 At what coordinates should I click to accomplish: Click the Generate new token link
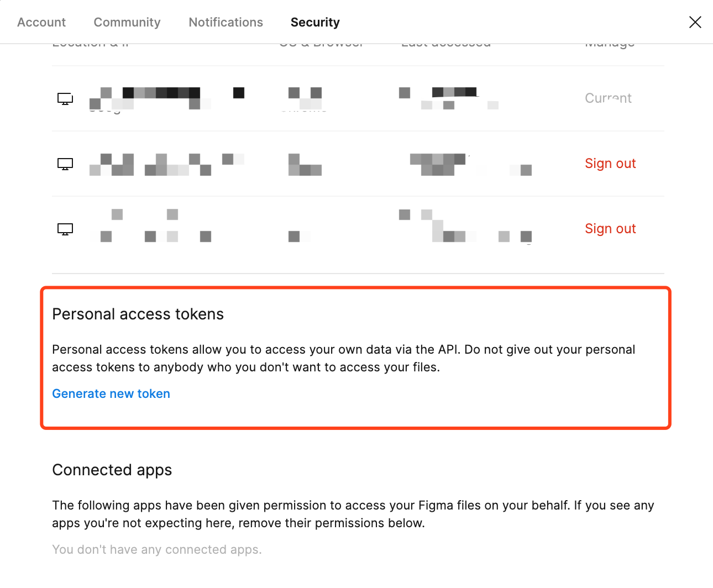tap(111, 393)
